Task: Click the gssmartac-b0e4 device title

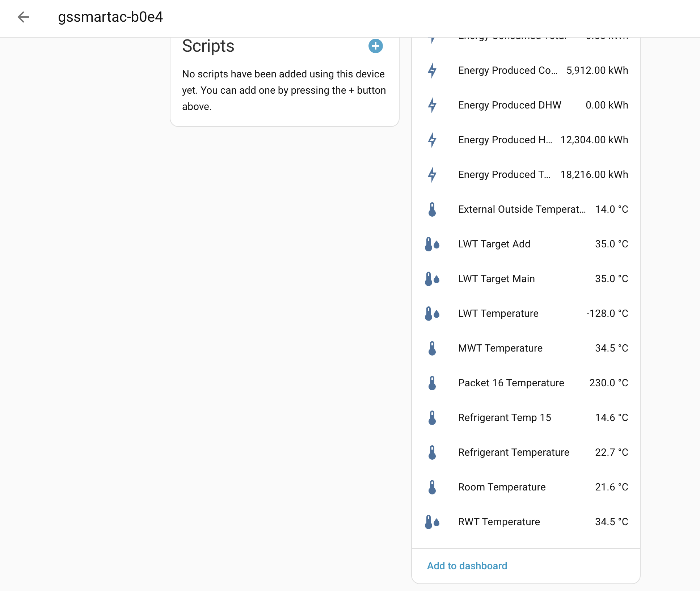Action: [110, 17]
